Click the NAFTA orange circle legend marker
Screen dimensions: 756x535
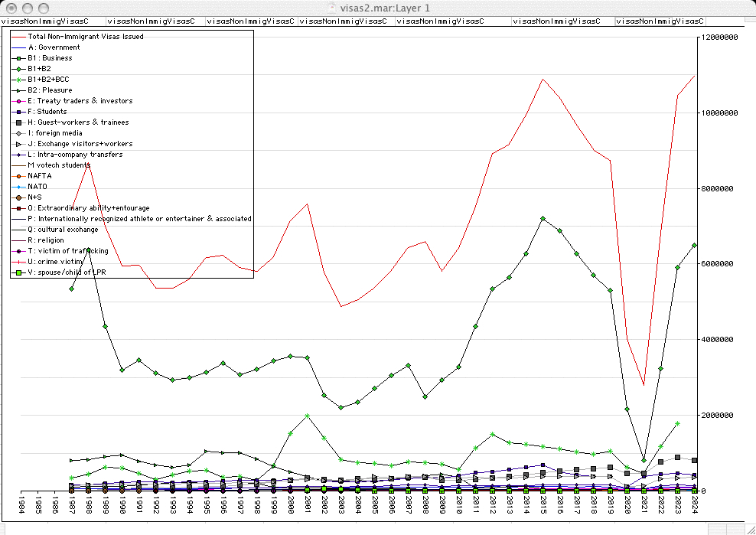(x=20, y=176)
